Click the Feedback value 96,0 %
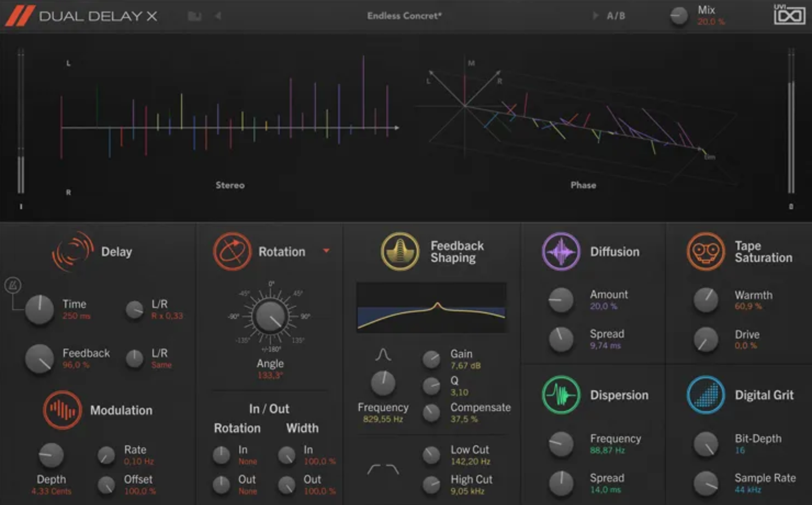 [x=76, y=365]
